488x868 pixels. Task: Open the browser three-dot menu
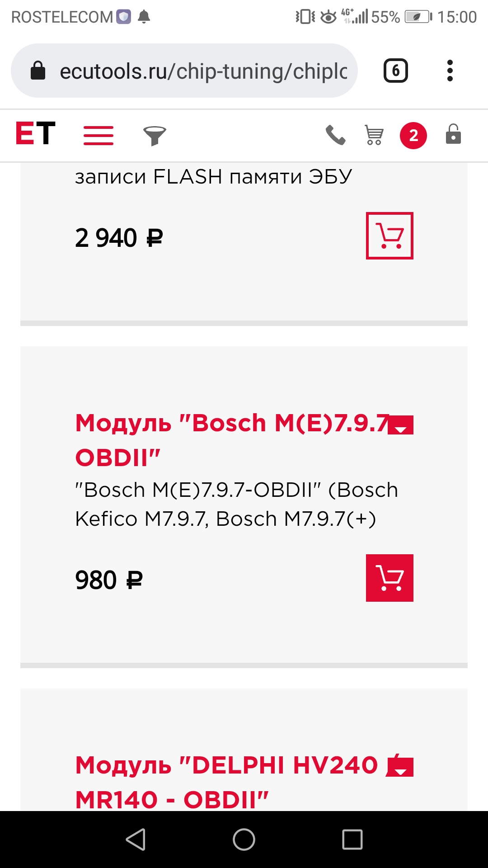pyautogui.click(x=450, y=71)
